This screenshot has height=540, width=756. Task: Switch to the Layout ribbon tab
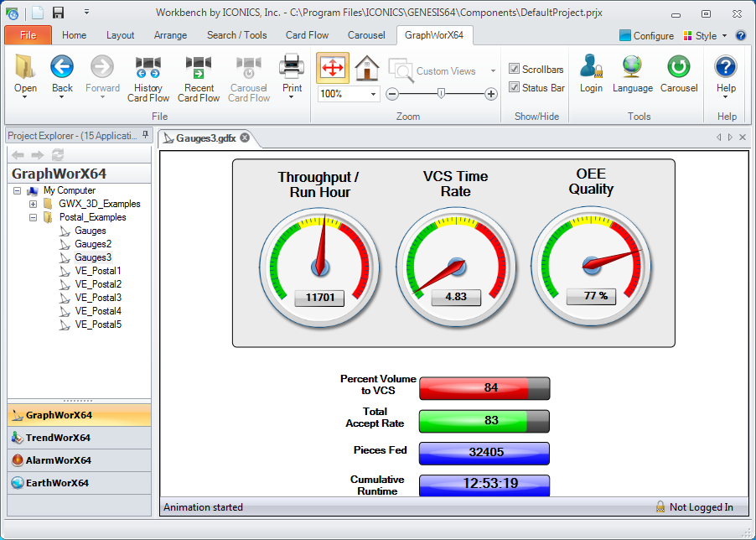120,35
